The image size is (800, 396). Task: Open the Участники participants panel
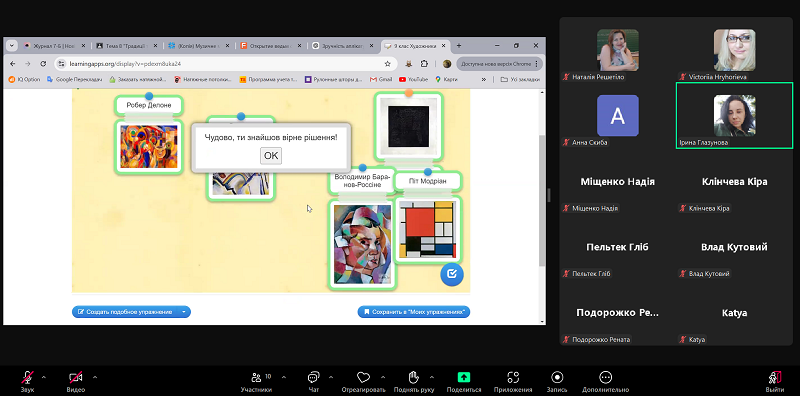point(257,382)
